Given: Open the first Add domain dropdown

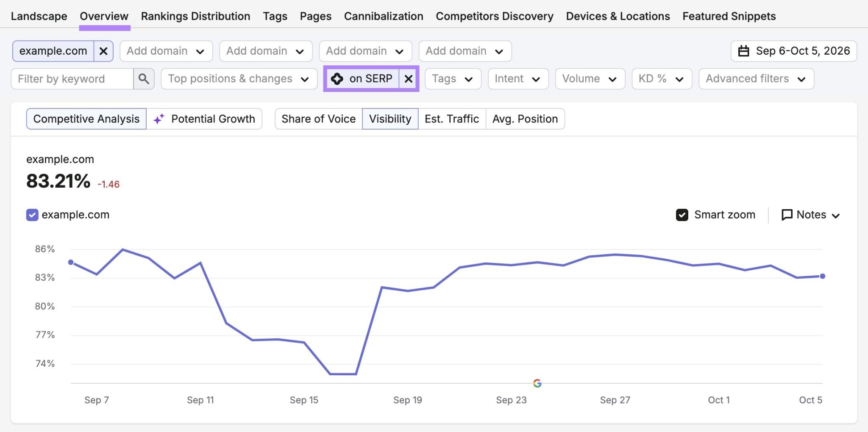Looking at the screenshot, I should point(166,51).
